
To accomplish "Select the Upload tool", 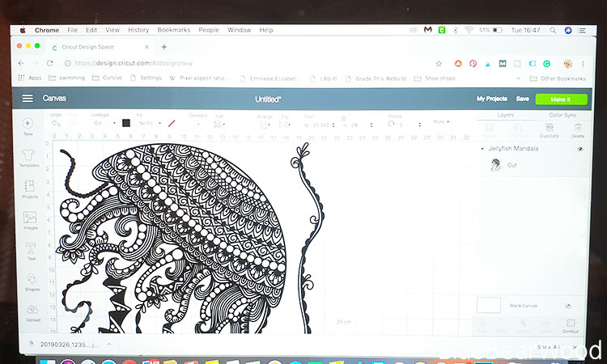I will [x=33, y=313].
